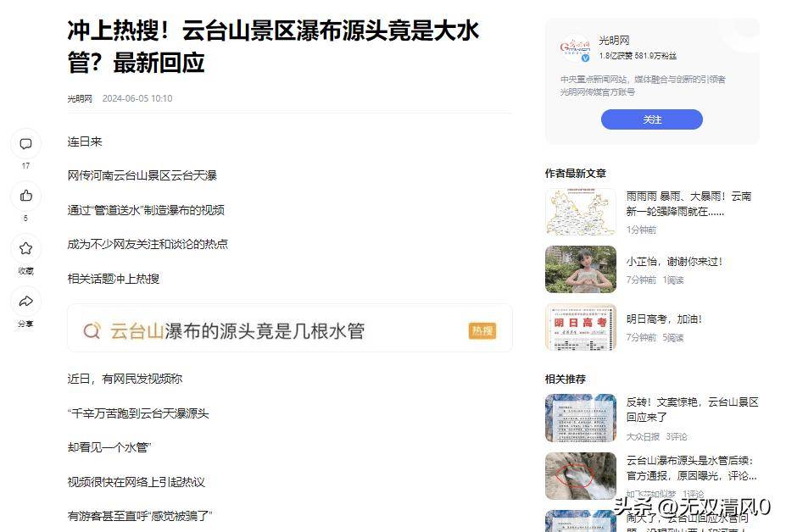Open article 雨雨雨 暴雨、大暴雨 云南

[x=688, y=204]
